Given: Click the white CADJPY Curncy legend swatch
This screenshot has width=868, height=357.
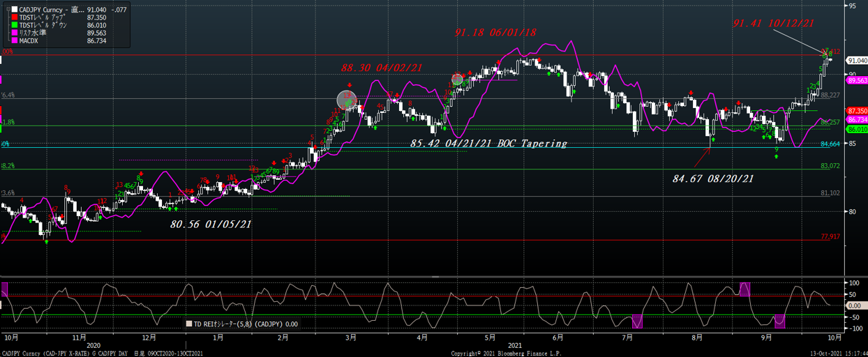Looking at the screenshot, I should pos(15,10).
